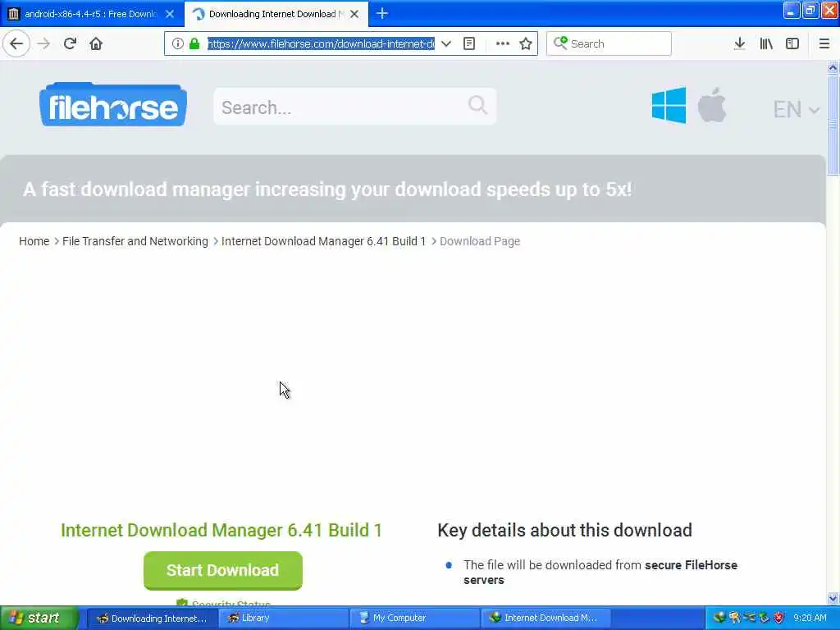Reload the current FileHorse page
The height and width of the screenshot is (630, 840).
[x=70, y=43]
